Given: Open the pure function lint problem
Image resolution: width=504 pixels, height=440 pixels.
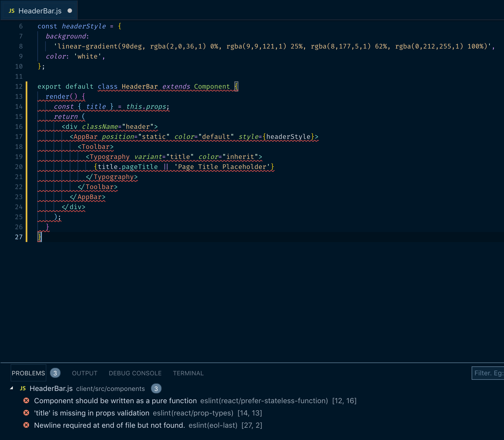Looking at the screenshot, I should pos(115,401).
